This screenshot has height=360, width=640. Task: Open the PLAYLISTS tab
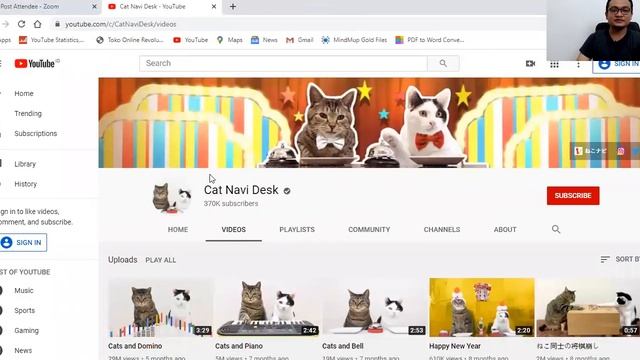[297, 229]
